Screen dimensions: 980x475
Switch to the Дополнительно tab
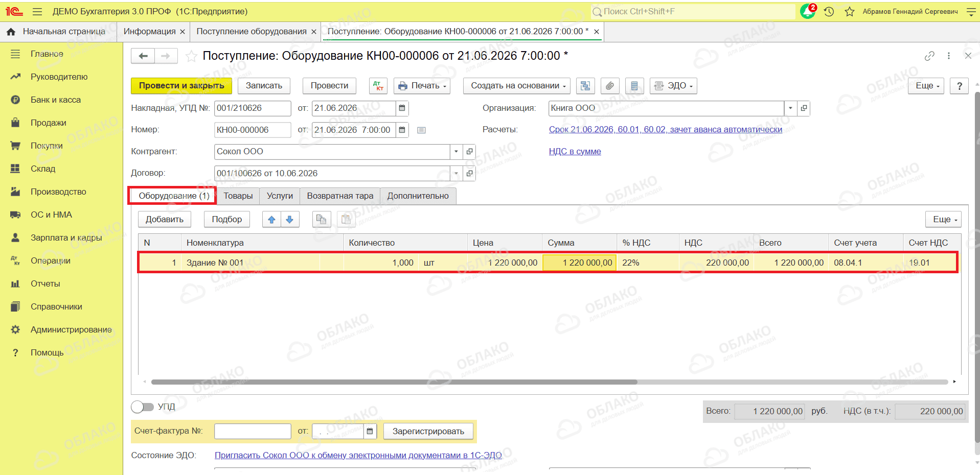418,196
